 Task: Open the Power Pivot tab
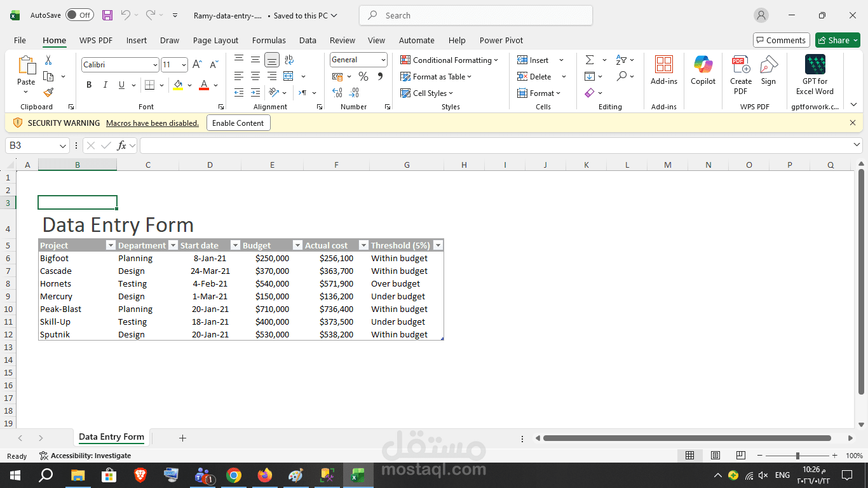click(x=501, y=40)
